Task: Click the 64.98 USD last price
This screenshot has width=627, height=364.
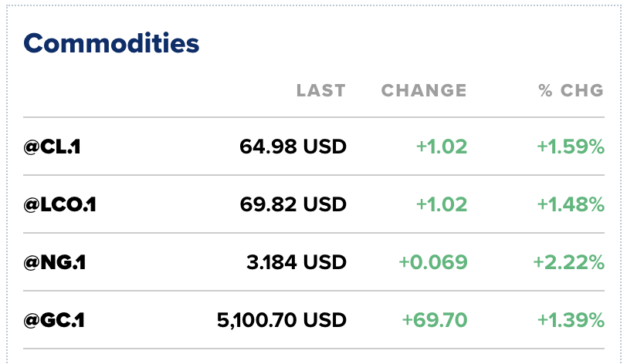Action: point(293,147)
